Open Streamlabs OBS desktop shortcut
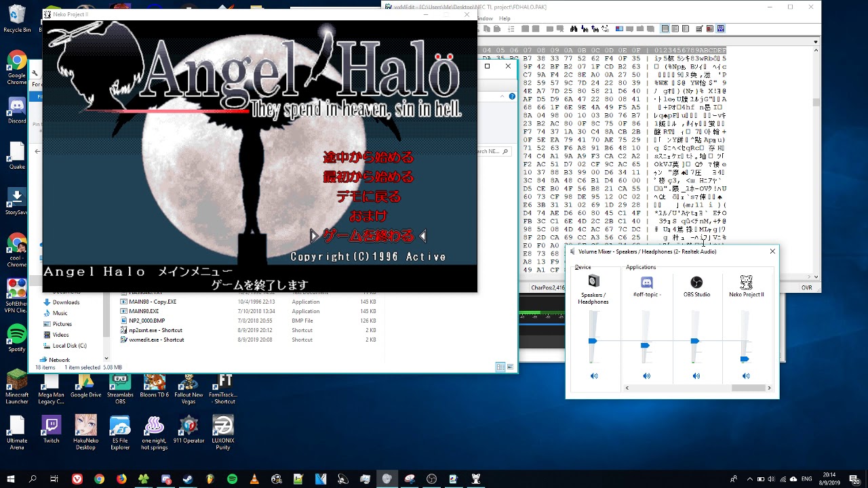Image resolution: width=868 pixels, height=488 pixels. point(120,388)
